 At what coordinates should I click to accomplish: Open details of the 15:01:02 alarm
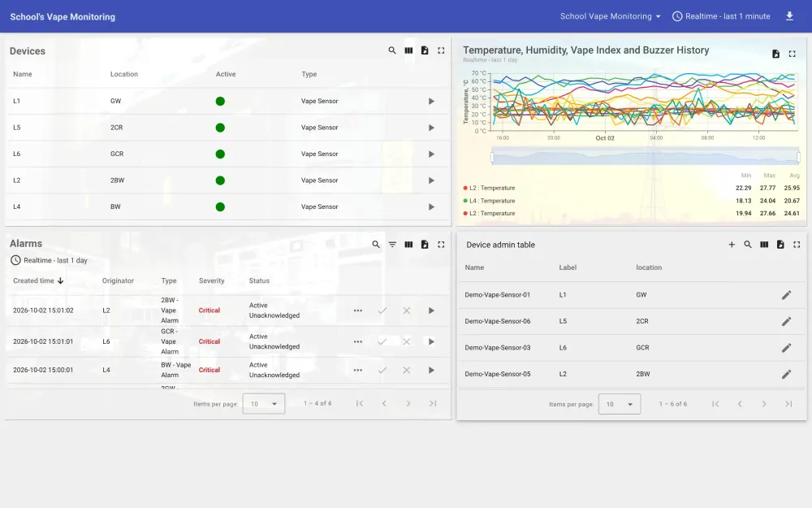[x=431, y=310]
